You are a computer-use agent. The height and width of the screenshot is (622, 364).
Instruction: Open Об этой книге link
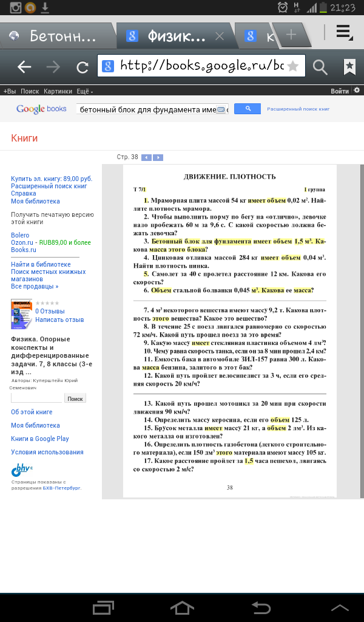point(32,412)
